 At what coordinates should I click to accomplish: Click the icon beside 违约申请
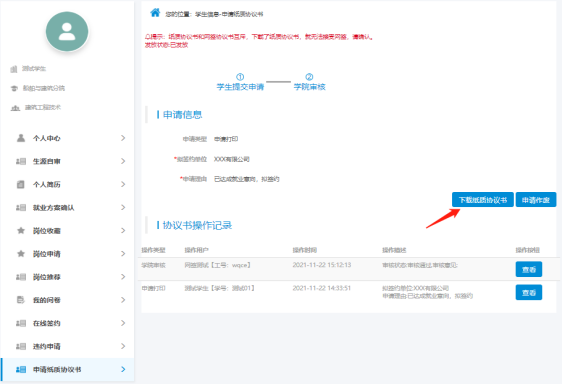[x=21, y=346]
